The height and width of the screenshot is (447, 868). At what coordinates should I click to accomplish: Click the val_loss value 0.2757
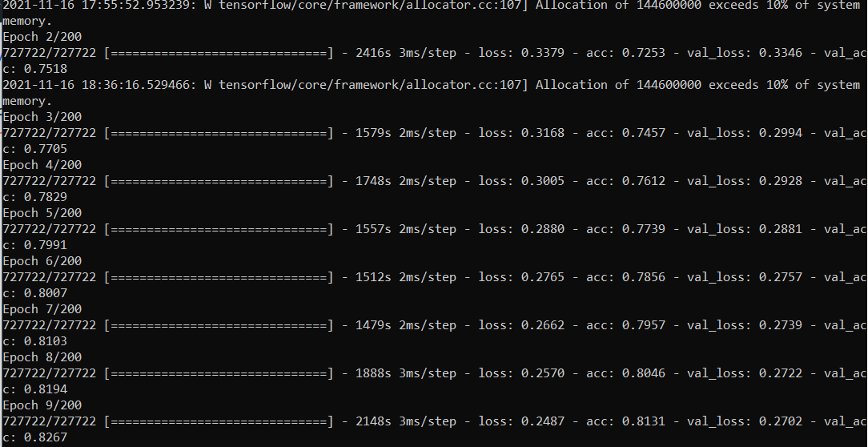(781, 277)
